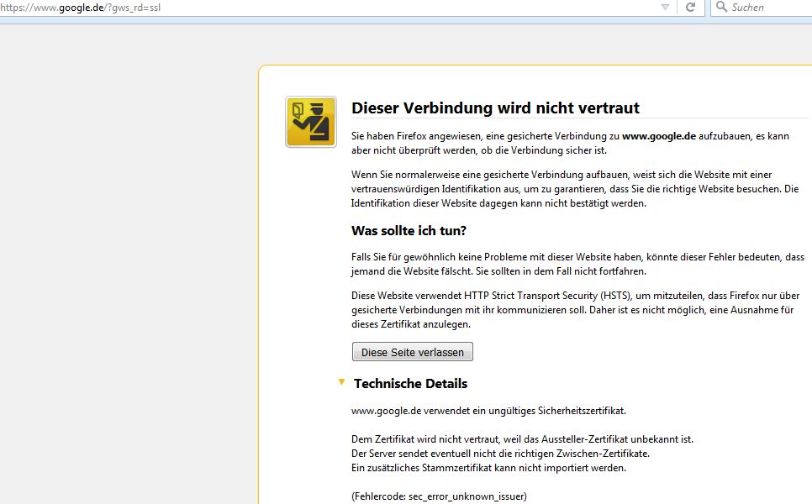Click the sentence about Aussteller-Zertifikat unbekannt
The image size is (812, 504).
(522, 439)
